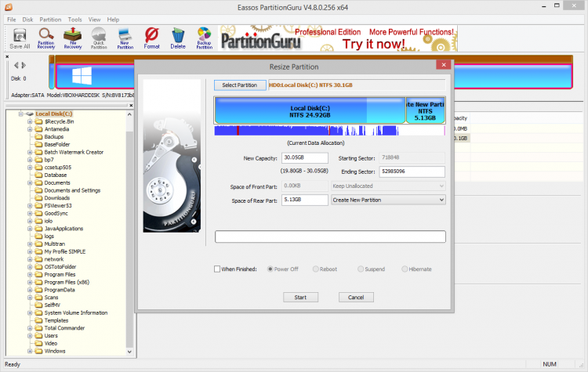Viewport: 588px width, 372px height.
Task: Open the Help menu
Action: click(x=113, y=20)
